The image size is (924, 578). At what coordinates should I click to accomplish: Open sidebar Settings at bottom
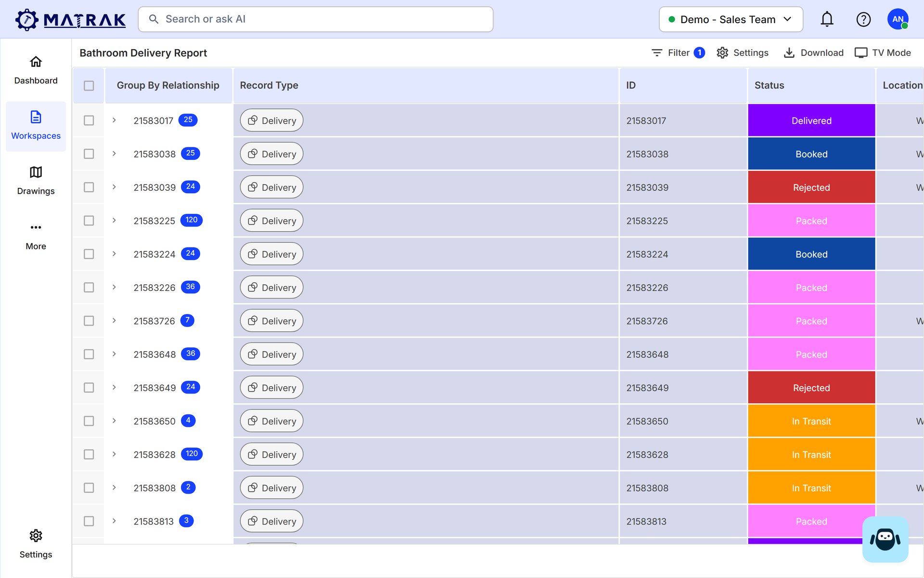click(x=36, y=544)
